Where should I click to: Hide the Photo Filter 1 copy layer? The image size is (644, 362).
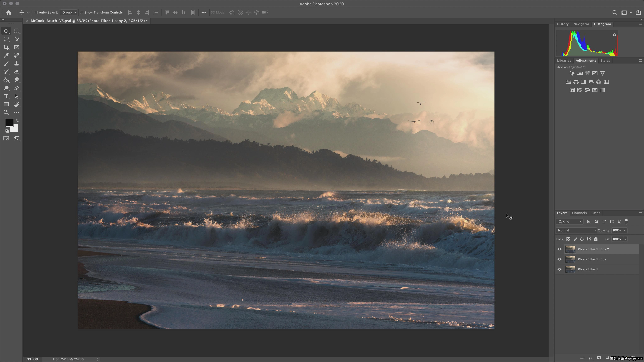[x=560, y=259]
